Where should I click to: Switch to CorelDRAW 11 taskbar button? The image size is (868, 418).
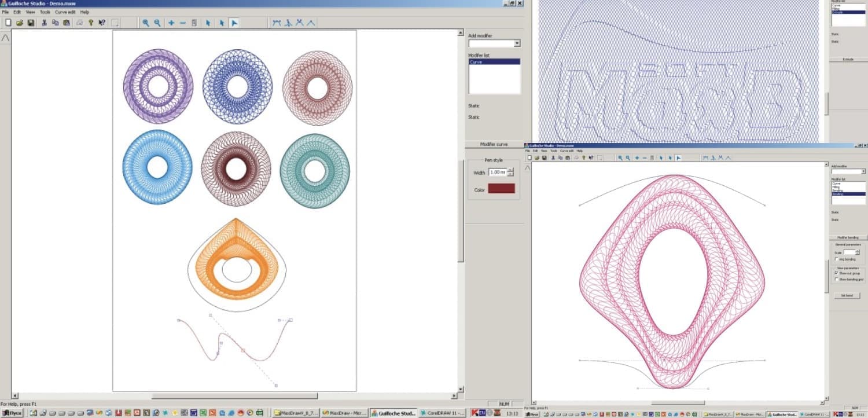pyautogui.click(x=443, y=413)
